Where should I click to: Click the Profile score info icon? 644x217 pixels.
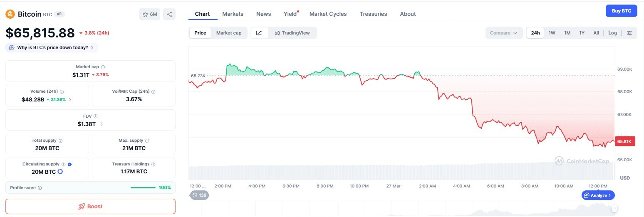pos(40,188)
